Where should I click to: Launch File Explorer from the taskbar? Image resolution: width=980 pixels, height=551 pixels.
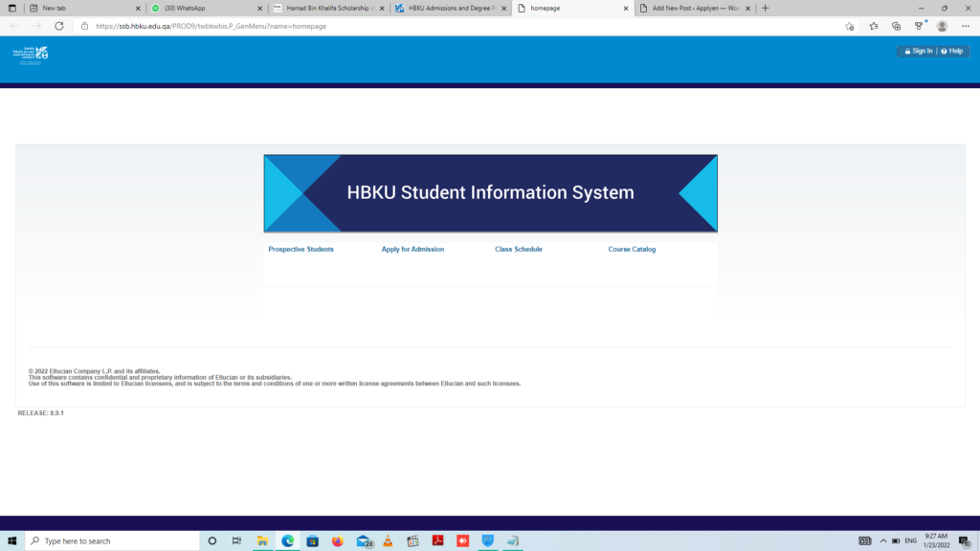point(262,541)
